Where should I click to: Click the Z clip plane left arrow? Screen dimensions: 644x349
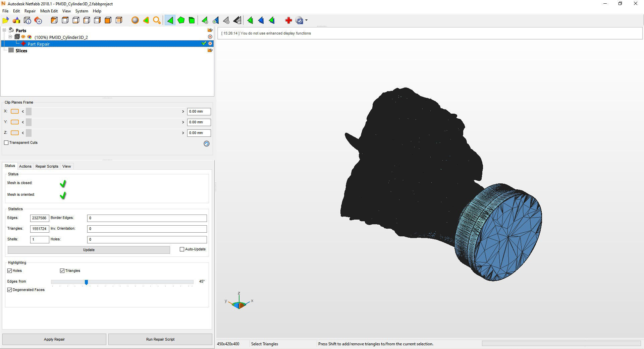[x=23, y=133]
